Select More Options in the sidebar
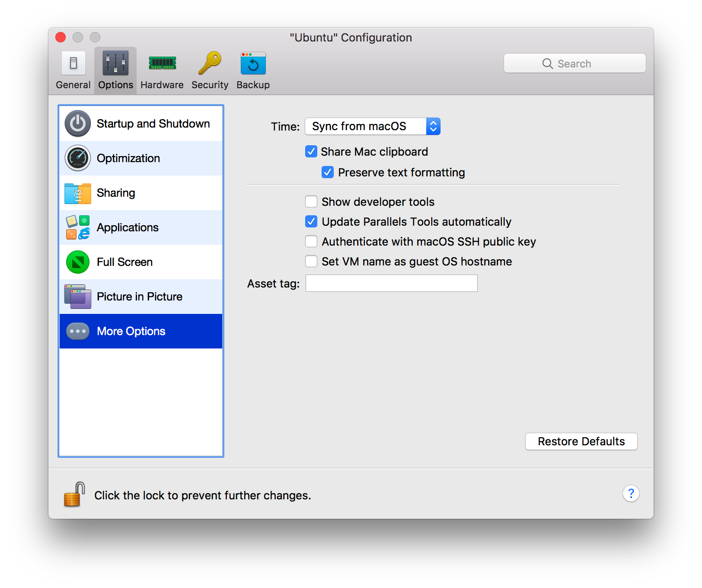The image size is (702, 588). (x=141, y=331)
